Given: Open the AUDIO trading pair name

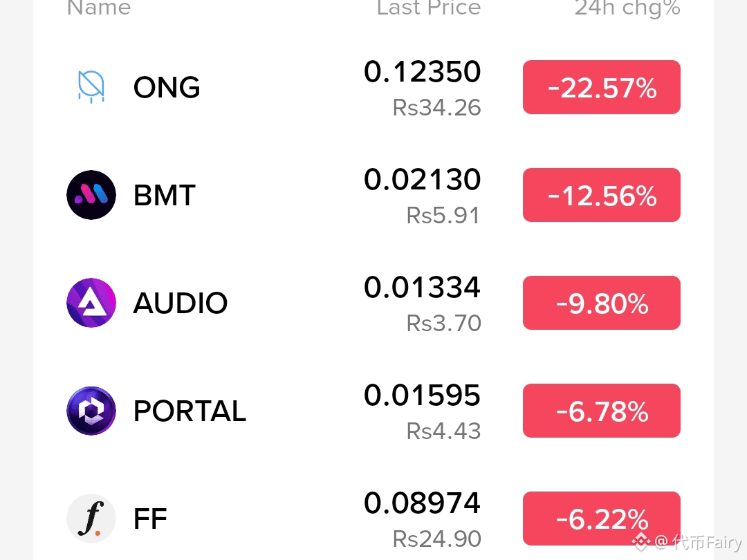Looking at the screenshot, I should [181, 303].
